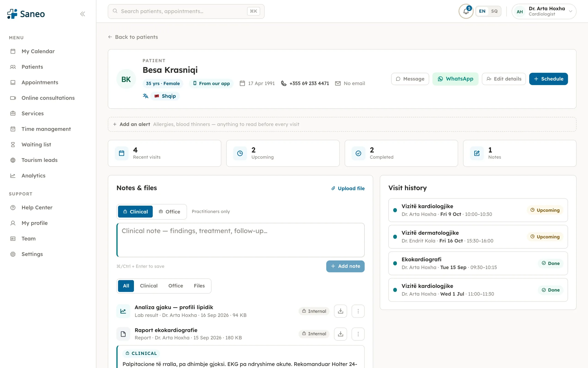Filter notes list by Files tab
588x368 pixels.
[x=199, y=286]
